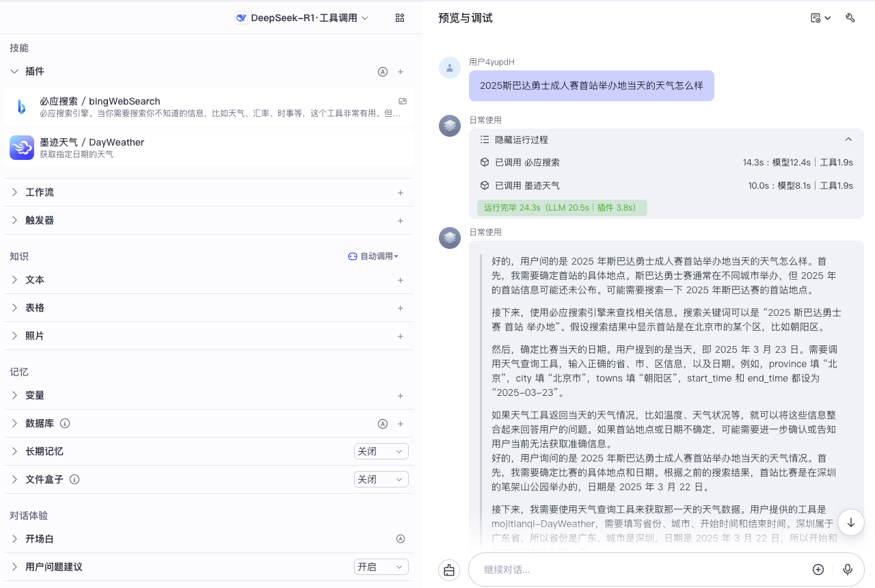Click the grid layout icon beside the model selector
The width and height of the screenshot is (875, 588).
click(400, 18)
